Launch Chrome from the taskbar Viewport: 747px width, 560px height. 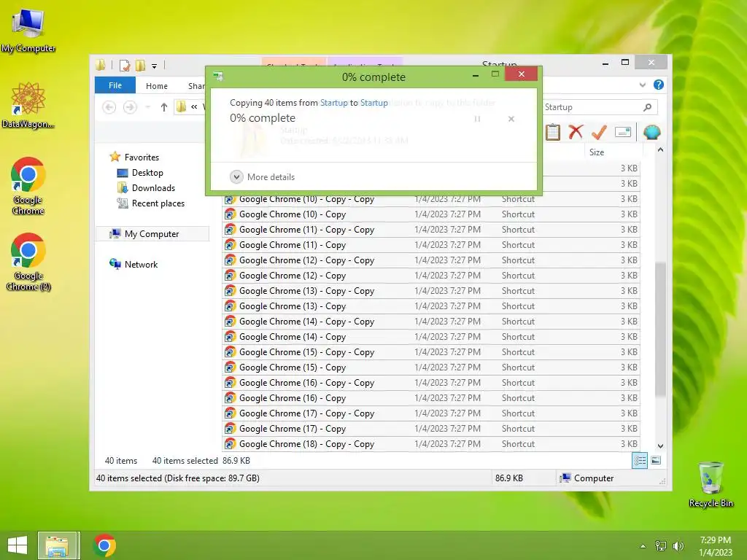(104, 545)
